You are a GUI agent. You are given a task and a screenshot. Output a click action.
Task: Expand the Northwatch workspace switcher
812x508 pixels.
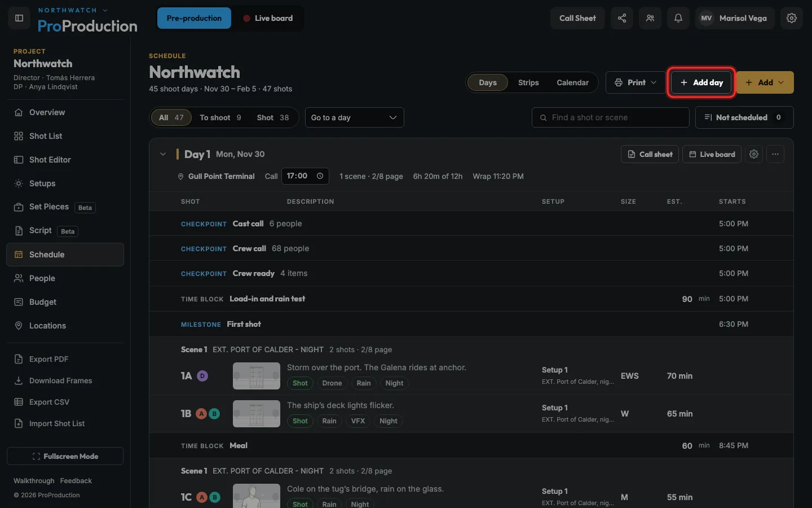click(x=73, y=10)
